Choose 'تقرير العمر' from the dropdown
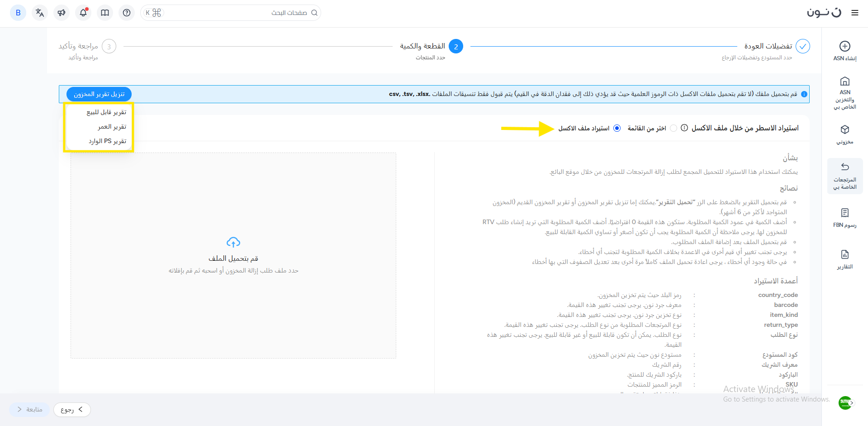This screenshot has height=426, width=868. click(112, 127)
